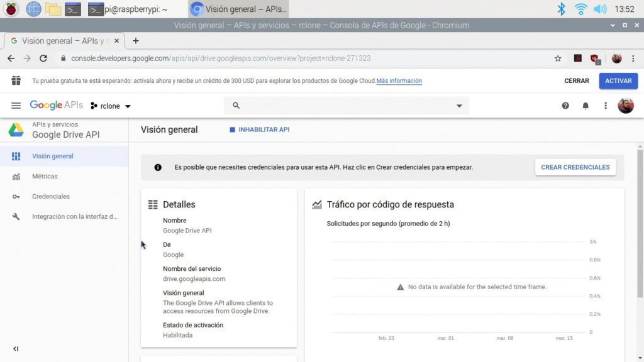Select Métricas in the sidebar

click(x=45, y=177)
